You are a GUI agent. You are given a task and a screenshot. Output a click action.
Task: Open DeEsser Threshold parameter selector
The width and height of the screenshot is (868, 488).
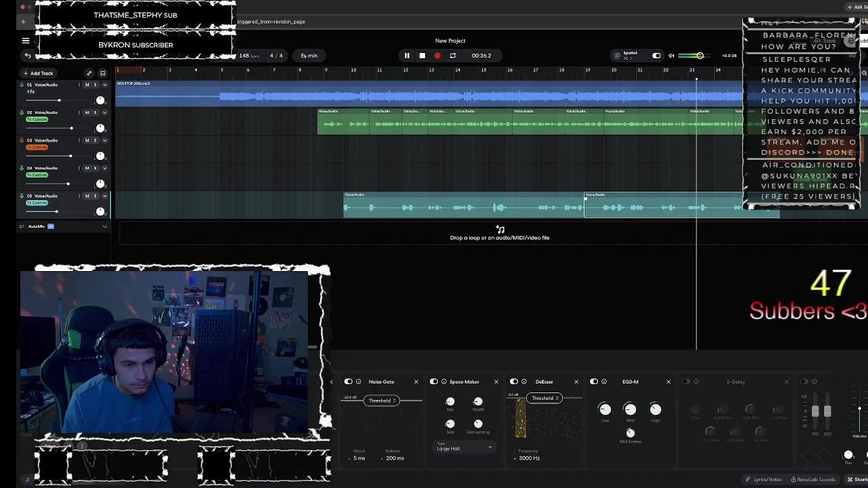tap(545, 398)
